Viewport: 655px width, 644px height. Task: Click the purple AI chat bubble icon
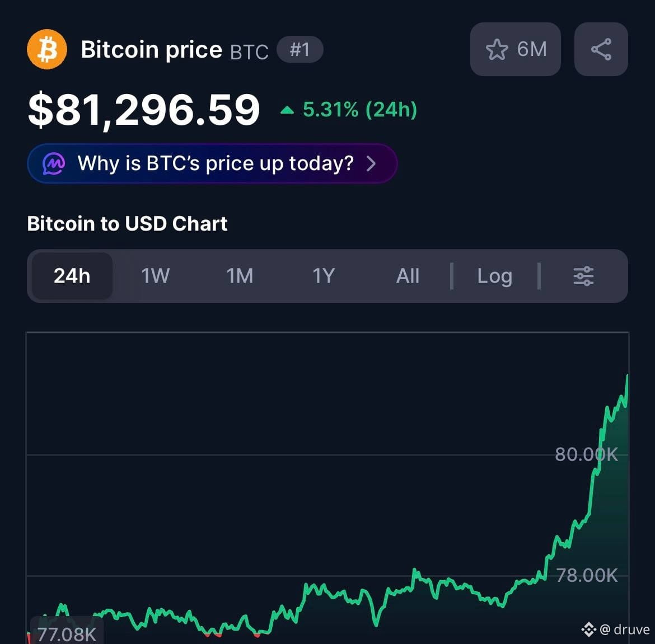[54, 163]
